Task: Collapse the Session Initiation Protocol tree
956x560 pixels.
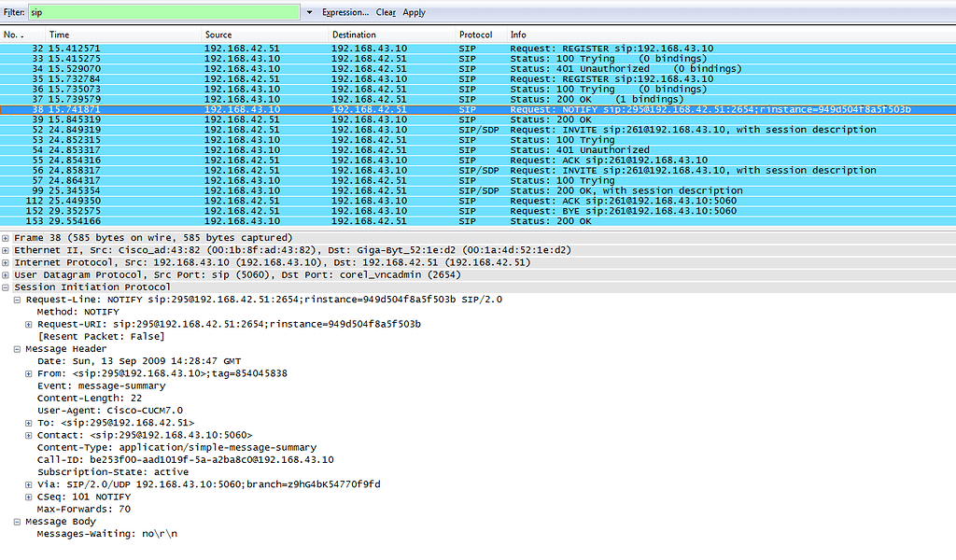Action: 7,287
